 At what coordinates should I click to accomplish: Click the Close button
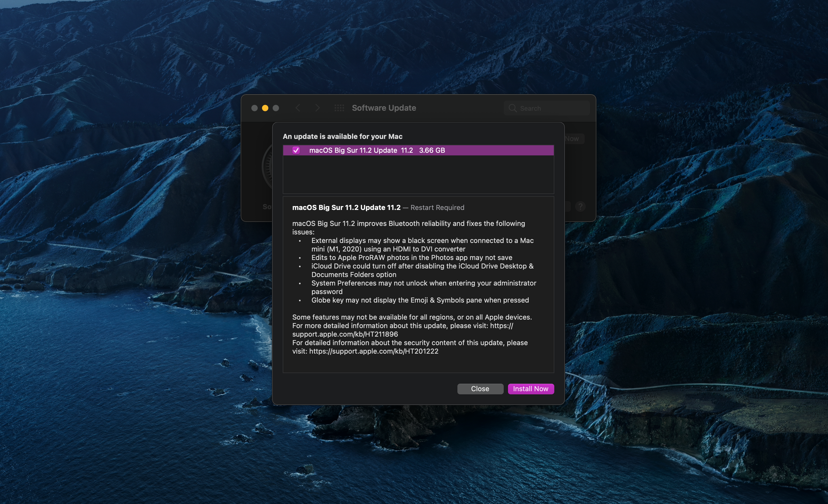(480, 389)
